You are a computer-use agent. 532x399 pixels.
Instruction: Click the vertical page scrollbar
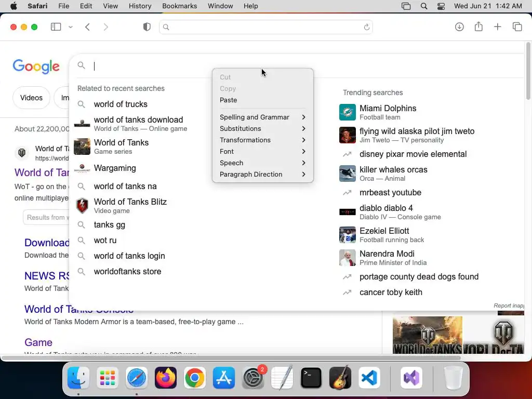[528, 70]
